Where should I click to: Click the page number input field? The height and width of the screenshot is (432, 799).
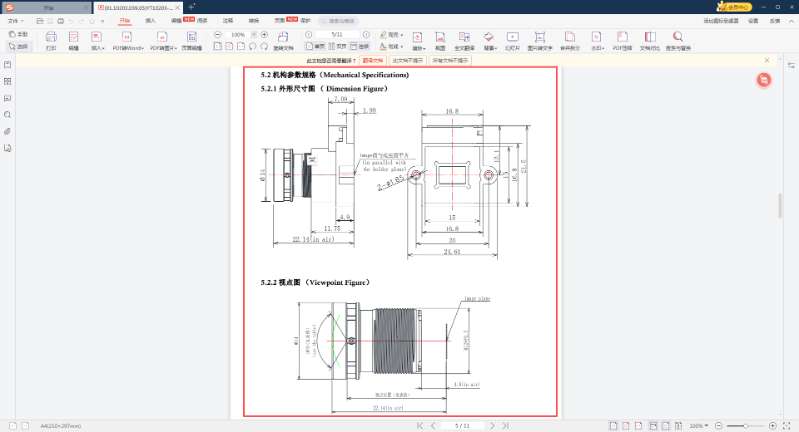tap(336, 34)
